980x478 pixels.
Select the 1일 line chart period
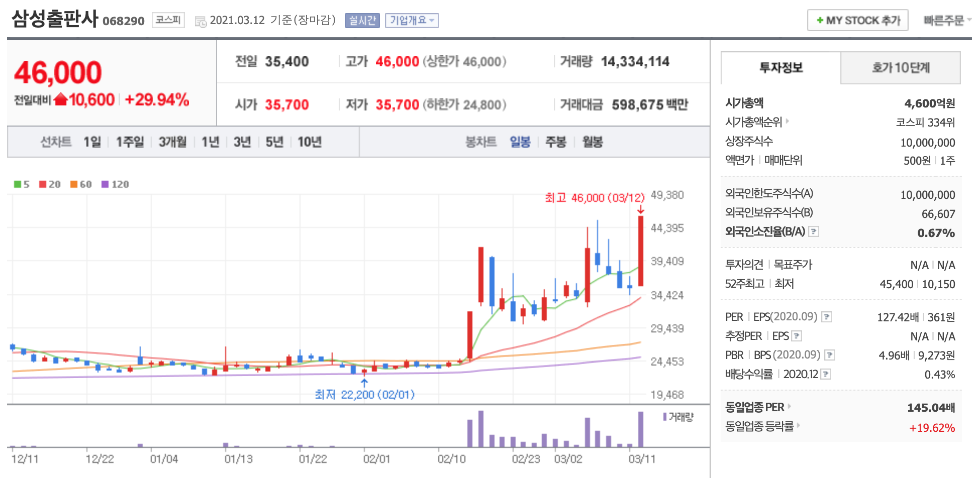(x=92, y=142)
